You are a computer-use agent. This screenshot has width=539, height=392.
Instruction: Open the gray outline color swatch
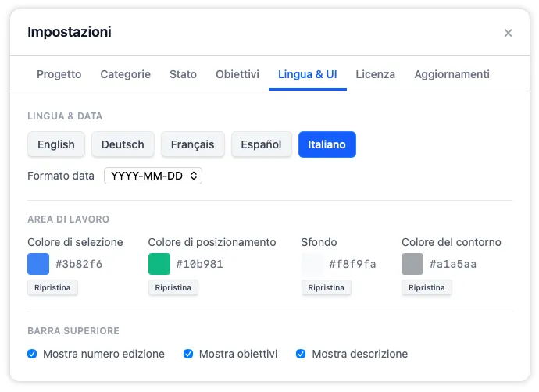[412, 264]
